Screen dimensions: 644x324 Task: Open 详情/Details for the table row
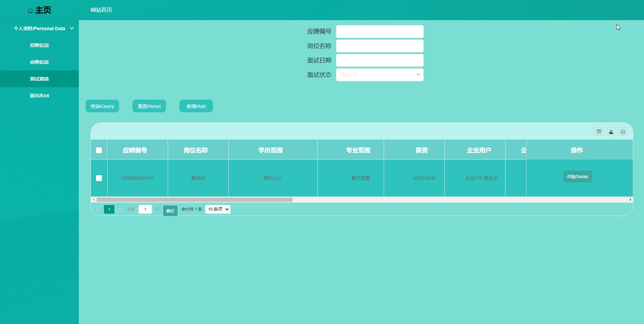[x=578, y=177]
